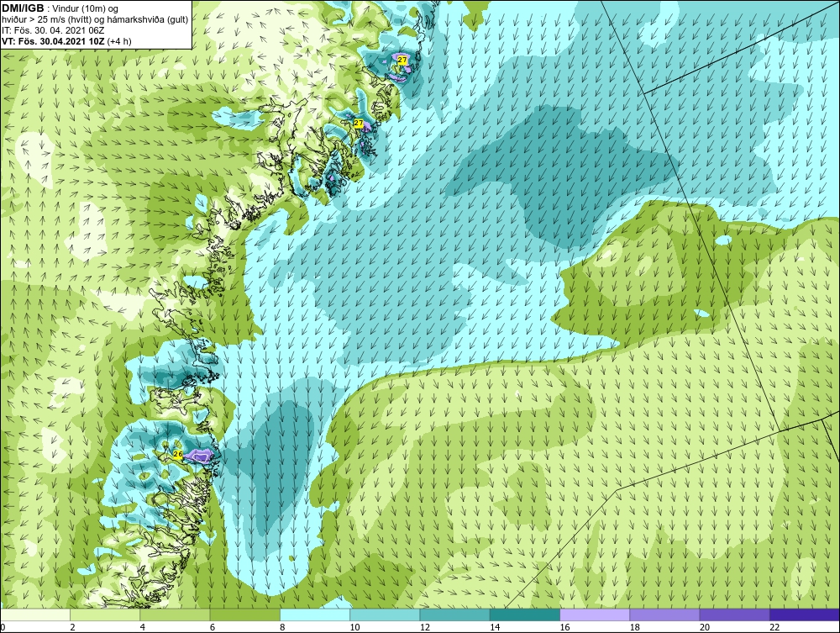Screen dimensions: 840x633
Task: Click the 14–16 m/s dark teal colorbar segment
Action: pyautogui.click(x=524, y=615)
